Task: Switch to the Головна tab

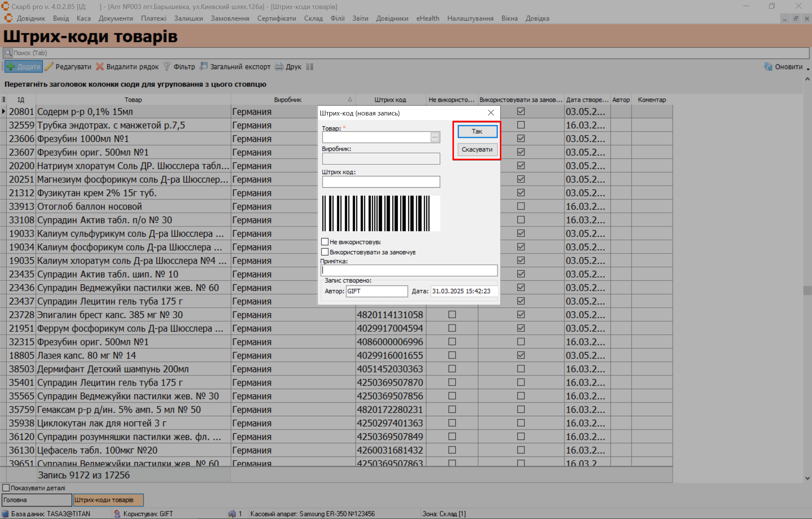Action: [x=36, y=500]
